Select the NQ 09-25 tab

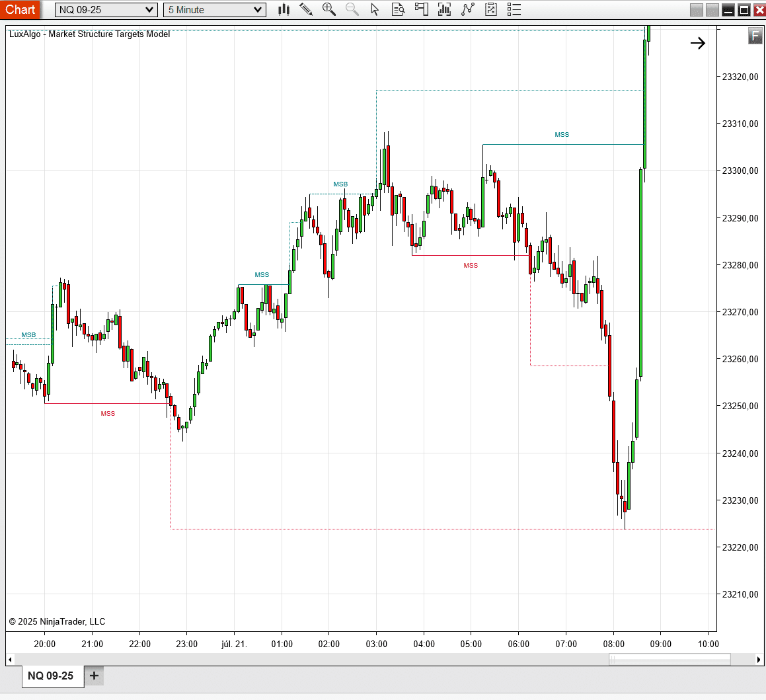click(51, 676)
